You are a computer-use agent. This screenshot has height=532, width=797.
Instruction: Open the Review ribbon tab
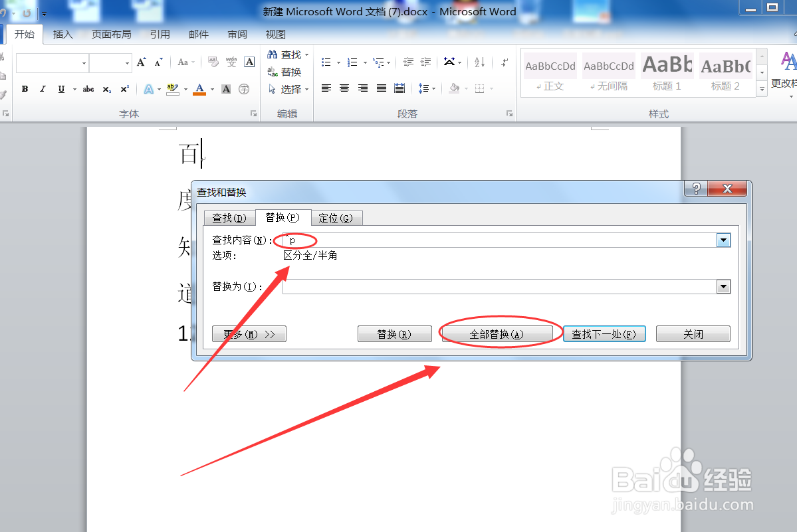(x=237, y=34)
